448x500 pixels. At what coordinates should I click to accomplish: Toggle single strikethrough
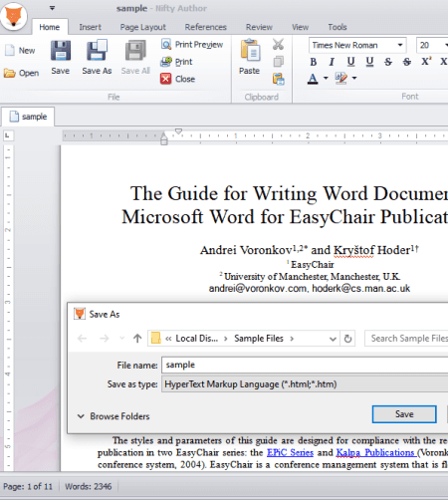click(388, 62)
